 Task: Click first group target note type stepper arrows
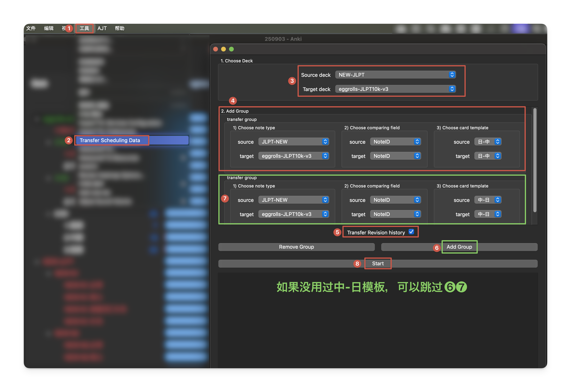coord(325,156)
